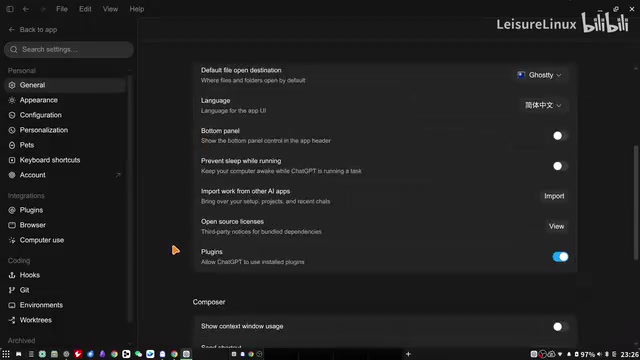Viewport: 640px width, 360px height.
Task: Disable the Plugins toggle
Action: [560, 257]
